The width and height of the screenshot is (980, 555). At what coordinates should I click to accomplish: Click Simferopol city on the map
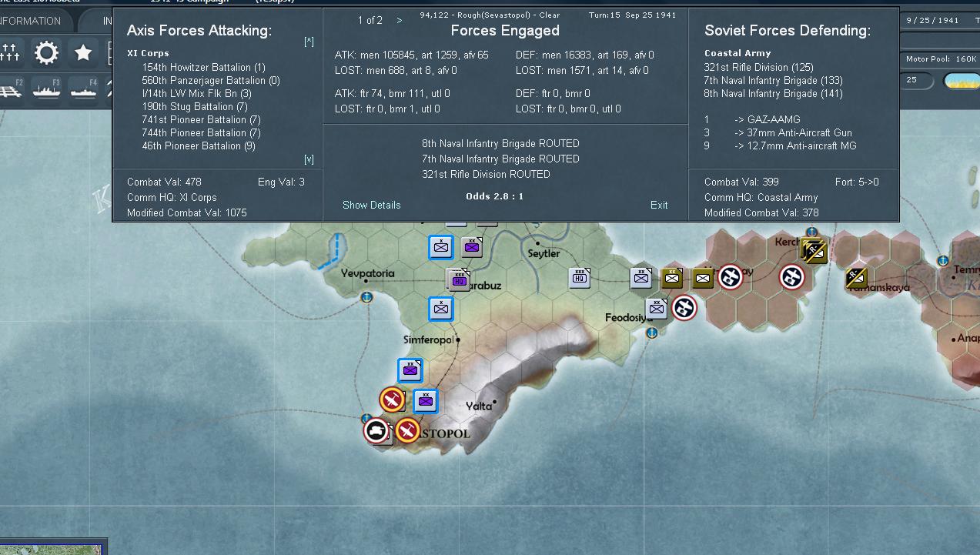pos(458,339)
